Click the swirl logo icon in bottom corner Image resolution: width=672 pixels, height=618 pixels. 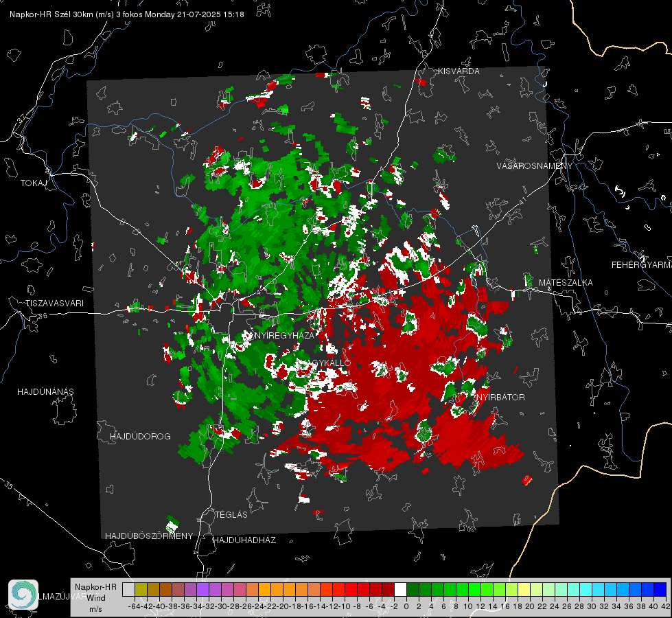pos(23,595)
